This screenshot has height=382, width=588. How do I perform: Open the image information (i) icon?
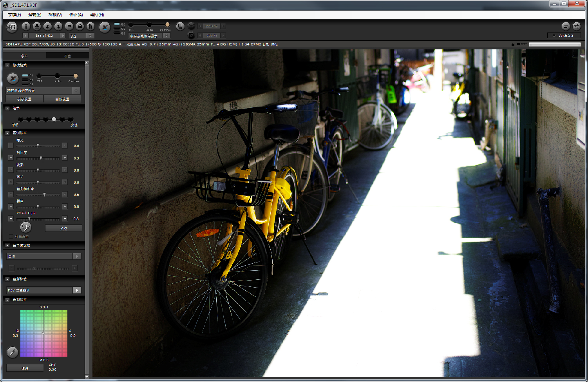click(26, 26)
